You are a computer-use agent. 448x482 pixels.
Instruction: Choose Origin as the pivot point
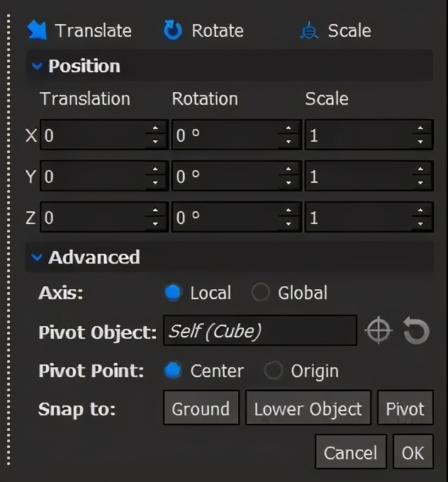pyautogui.click(x=273, y=371)
